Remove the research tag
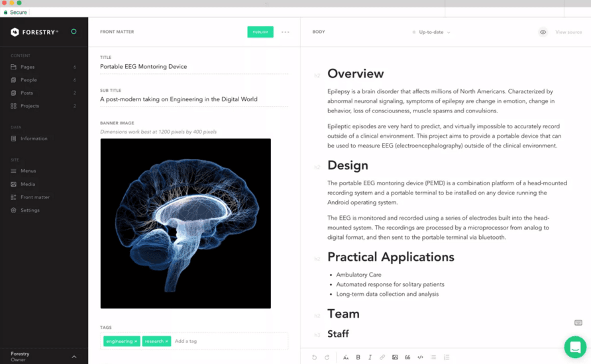The image size is (591, 364). coord(166,341)
